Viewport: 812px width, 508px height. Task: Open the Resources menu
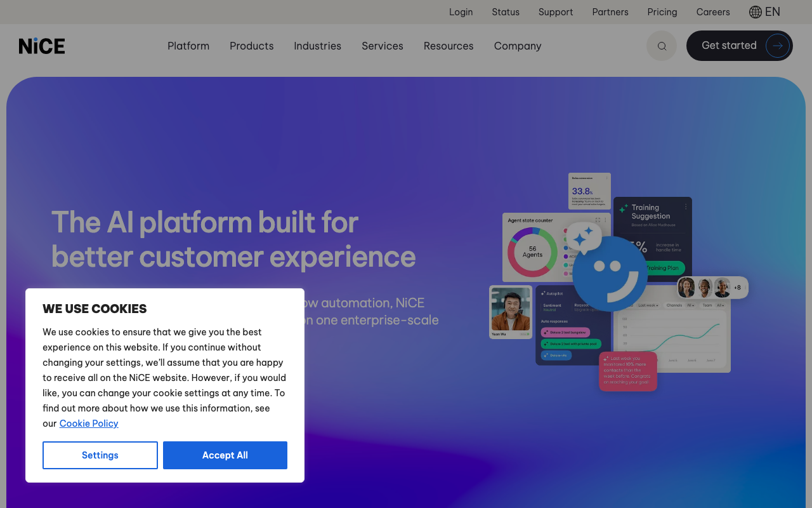(449, 46)
